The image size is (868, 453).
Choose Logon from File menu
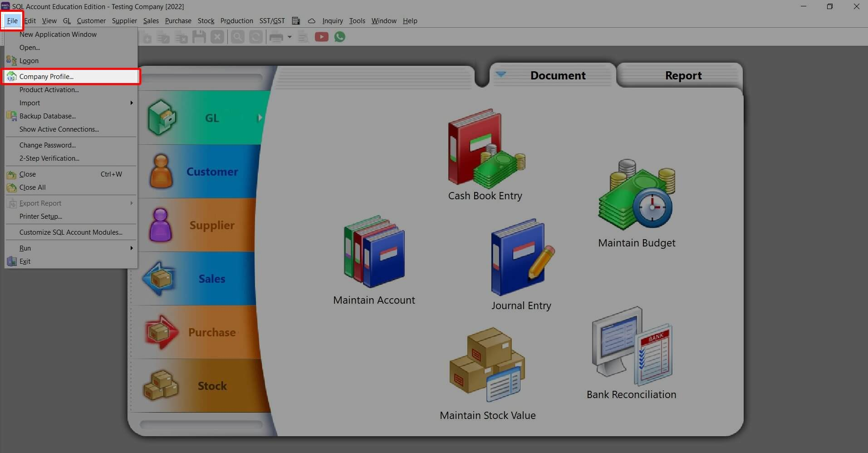click(x=71, y=61)
